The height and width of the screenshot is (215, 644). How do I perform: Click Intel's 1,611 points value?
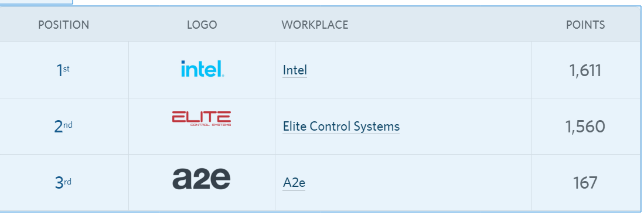[585, 70]
